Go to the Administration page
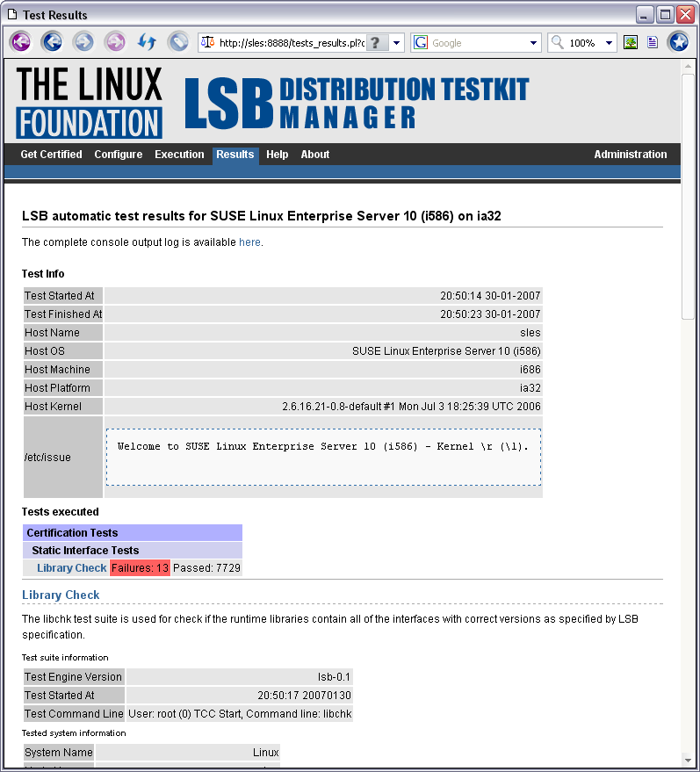Viewport: 700px width, 772px height. pyautogui.click(x=630, y=154)
